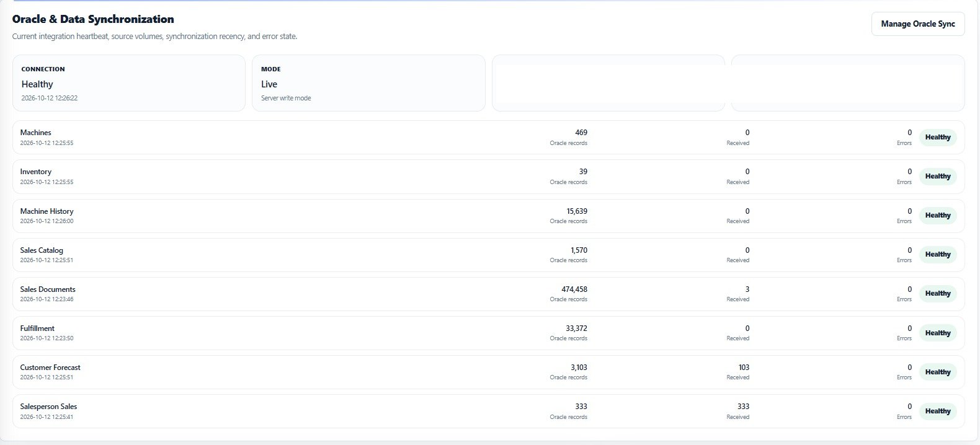
Task: Select the Connection card timestamp 12:26:22
Action: coord(50,98)
